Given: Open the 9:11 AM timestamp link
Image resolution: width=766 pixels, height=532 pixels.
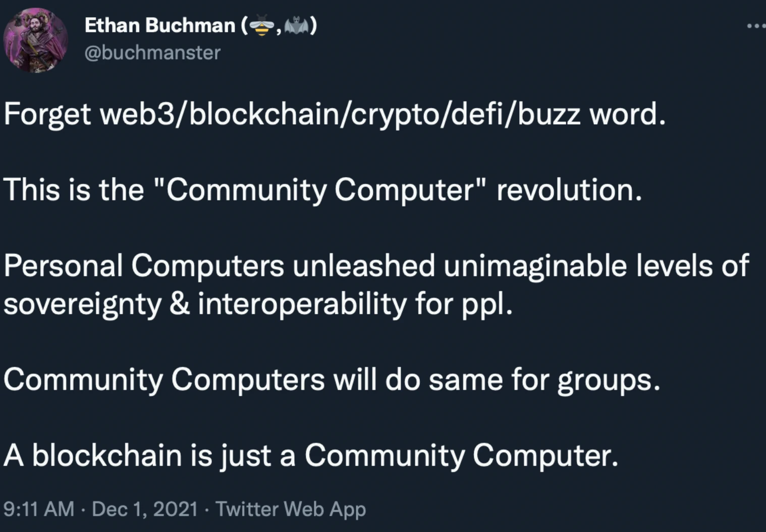Looking at the screenshot, I should (39, 509).
